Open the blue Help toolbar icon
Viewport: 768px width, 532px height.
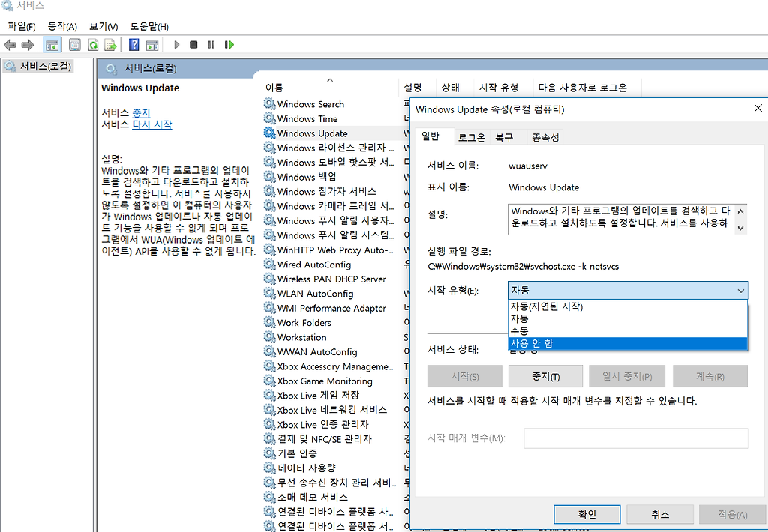coord(134,45)
